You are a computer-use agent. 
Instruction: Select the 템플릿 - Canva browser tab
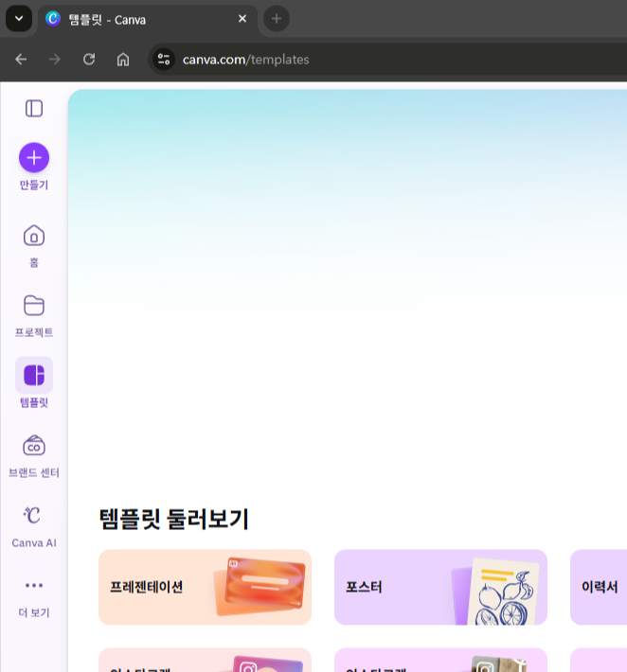tap(148, 20)
